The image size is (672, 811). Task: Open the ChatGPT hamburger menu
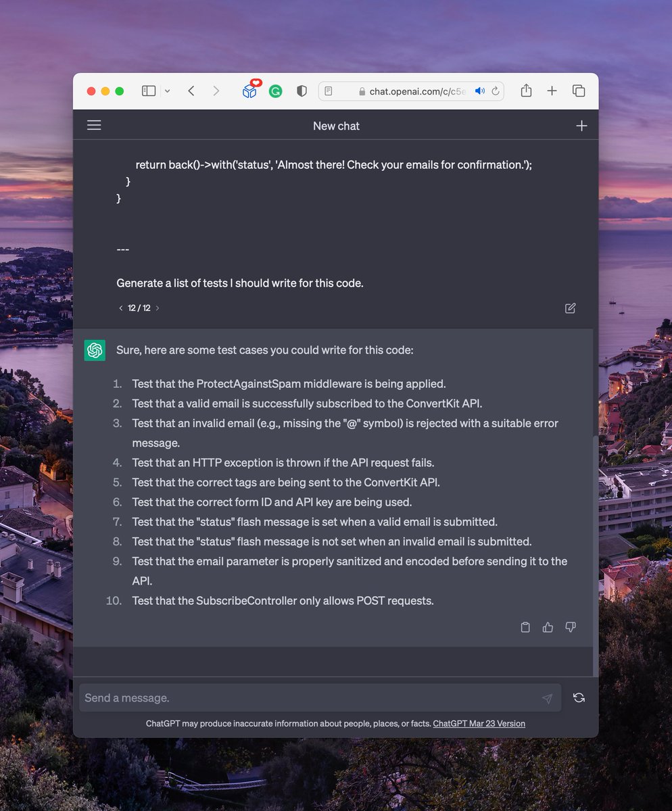click(94, 125)
